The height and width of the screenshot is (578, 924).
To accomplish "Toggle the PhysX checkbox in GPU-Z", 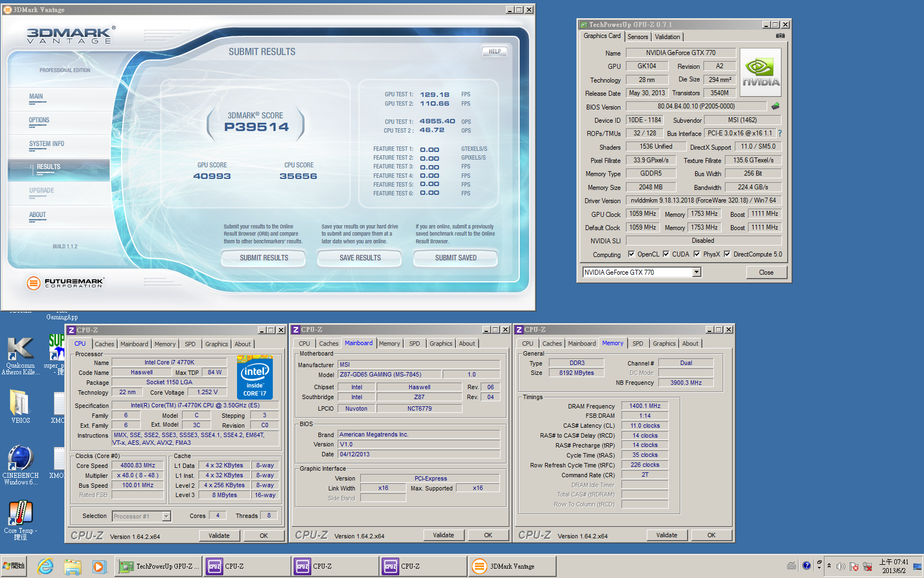I will [697, 254].
